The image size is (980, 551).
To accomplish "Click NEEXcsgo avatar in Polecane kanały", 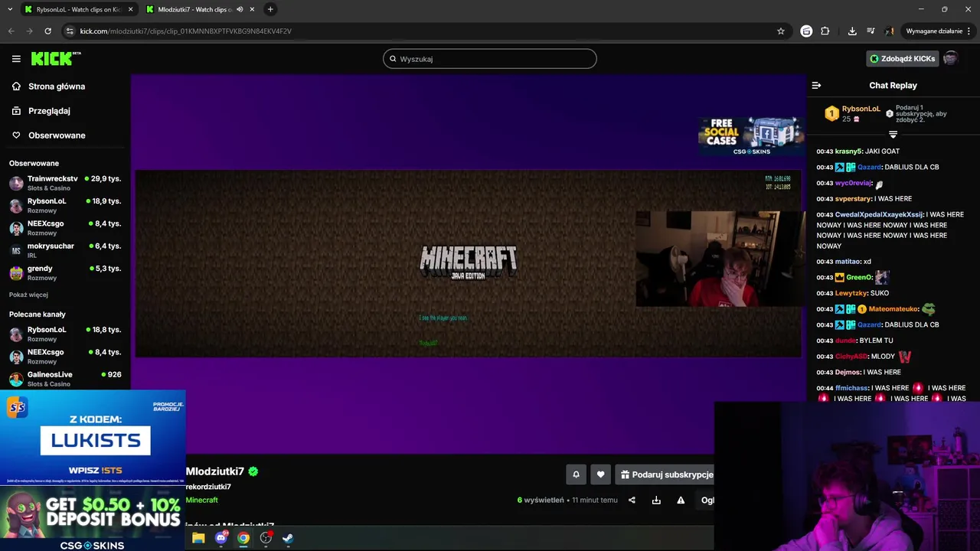I will click(16, 357).
